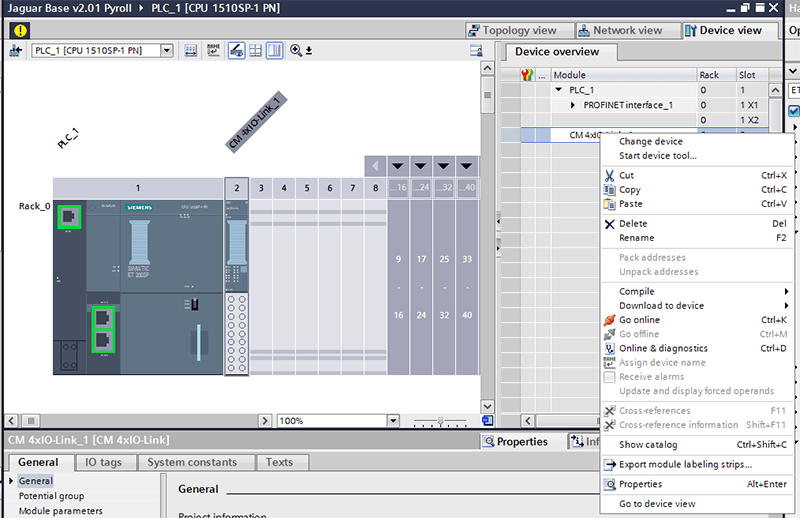Open the Compile submenu
The width and height of the screenshot is (800, 518).
[697, 291]
